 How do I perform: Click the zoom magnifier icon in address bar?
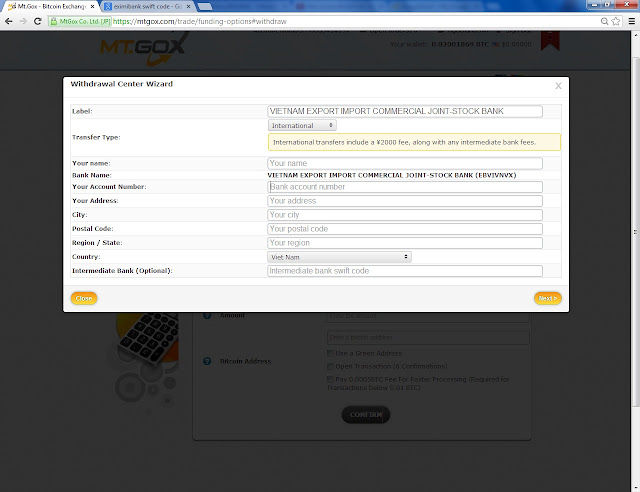point(604,21)
